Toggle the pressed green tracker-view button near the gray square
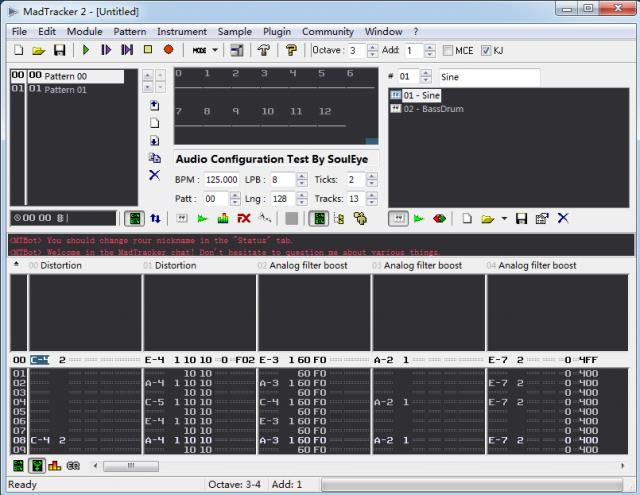This screenshot has height=495, width=640. pyautogui.click(x=319, y=218)
